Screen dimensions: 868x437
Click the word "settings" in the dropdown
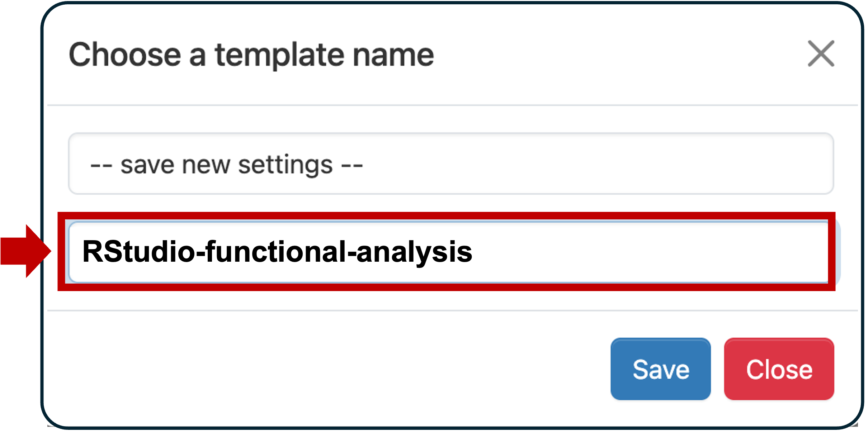click(286, 165)
